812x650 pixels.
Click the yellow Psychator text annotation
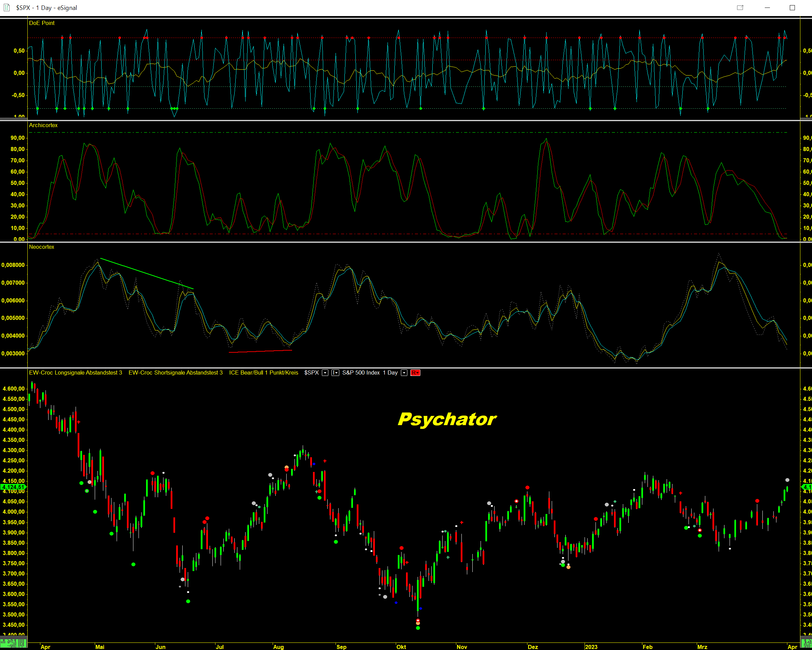click(447, 419)
